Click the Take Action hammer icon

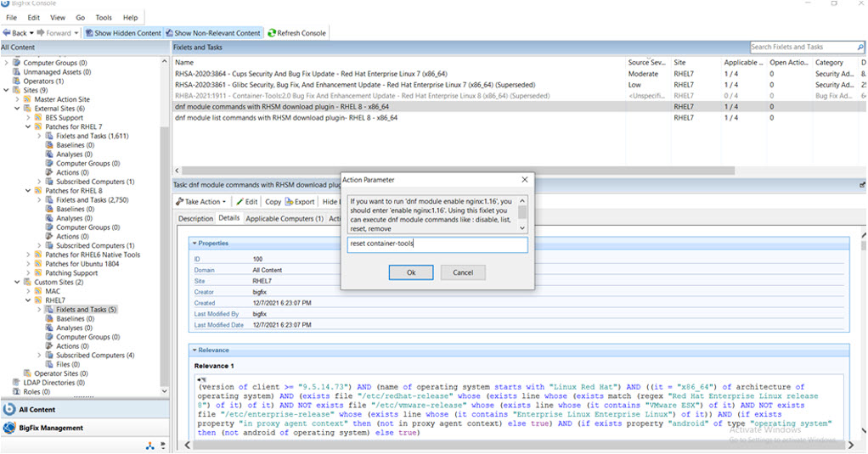(x=180, y=202)
